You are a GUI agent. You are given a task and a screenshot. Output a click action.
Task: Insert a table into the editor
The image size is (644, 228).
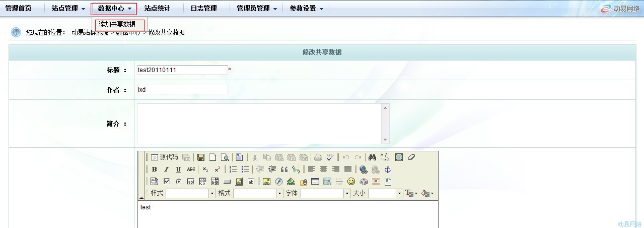pyautogui.click(x=315, y=182)
